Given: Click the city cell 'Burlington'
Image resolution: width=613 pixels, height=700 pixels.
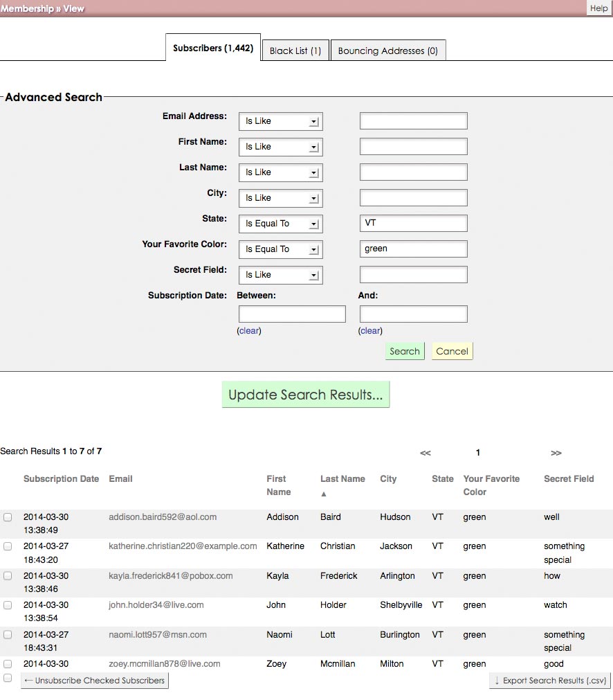Looking at the screenshot, I should [399, 635].
